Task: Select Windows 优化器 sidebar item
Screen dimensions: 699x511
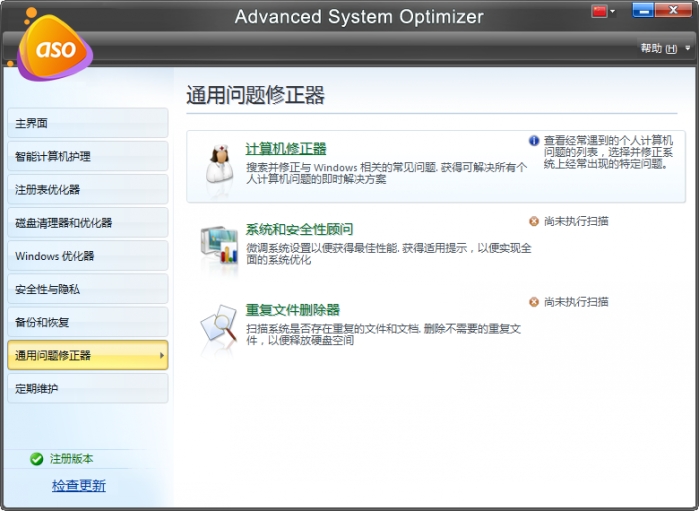Action: [x=88, y=256]
